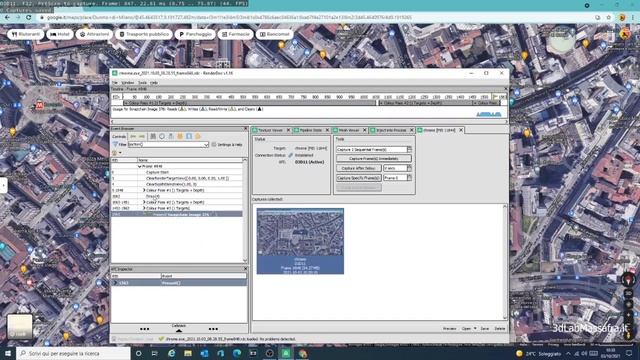Click the Ristoranti chip in Google Maps

tap(26, 34)
